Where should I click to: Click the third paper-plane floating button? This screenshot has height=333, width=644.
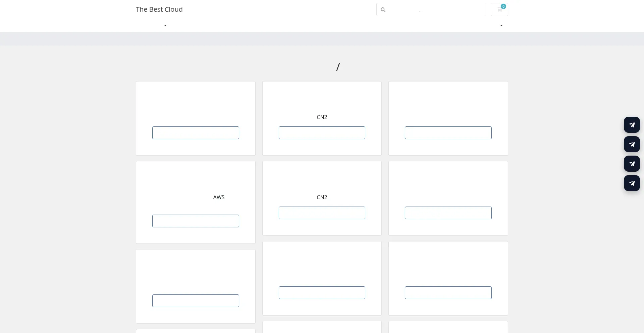point(632,164)
